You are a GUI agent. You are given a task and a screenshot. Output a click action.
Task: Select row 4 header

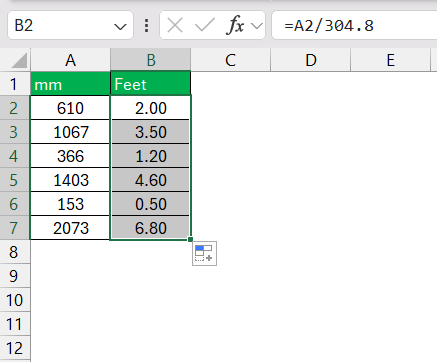point(15,156)
